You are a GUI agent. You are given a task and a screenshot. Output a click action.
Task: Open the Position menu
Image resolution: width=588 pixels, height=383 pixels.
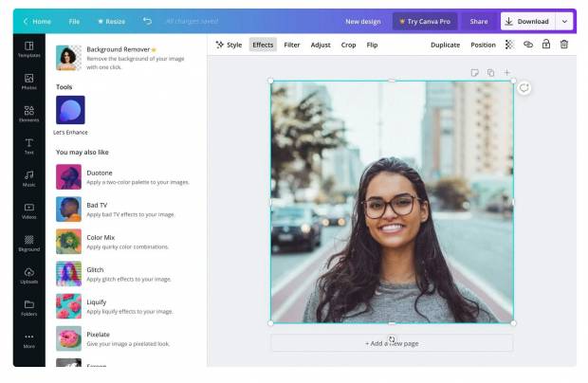tap(483, 45)
